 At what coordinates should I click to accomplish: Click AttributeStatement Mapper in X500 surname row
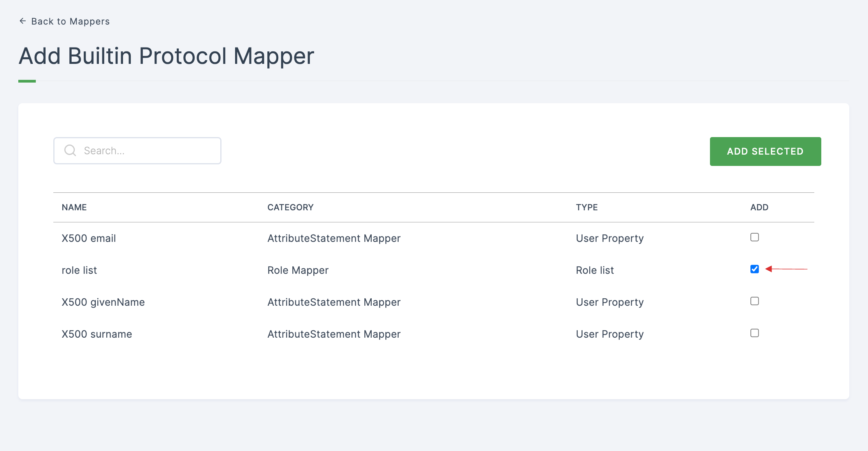pyautogui.click(x=334, y=334)
